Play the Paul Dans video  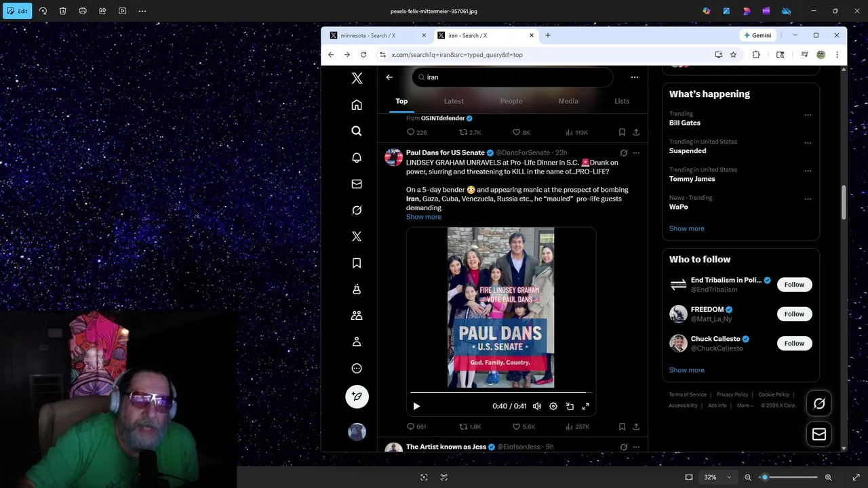[416, 406]
